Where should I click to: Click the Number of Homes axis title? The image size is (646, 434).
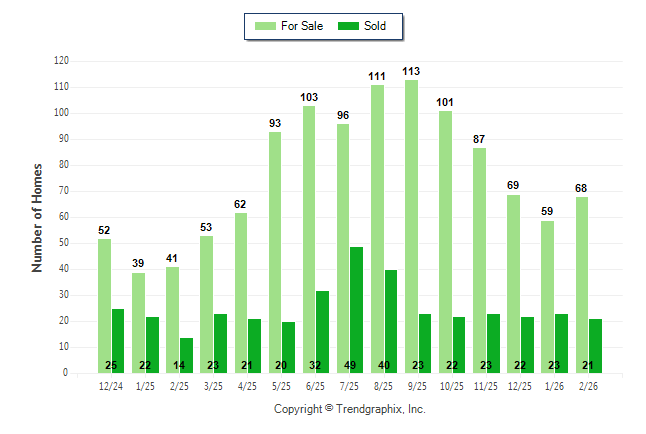pos(37,217)
